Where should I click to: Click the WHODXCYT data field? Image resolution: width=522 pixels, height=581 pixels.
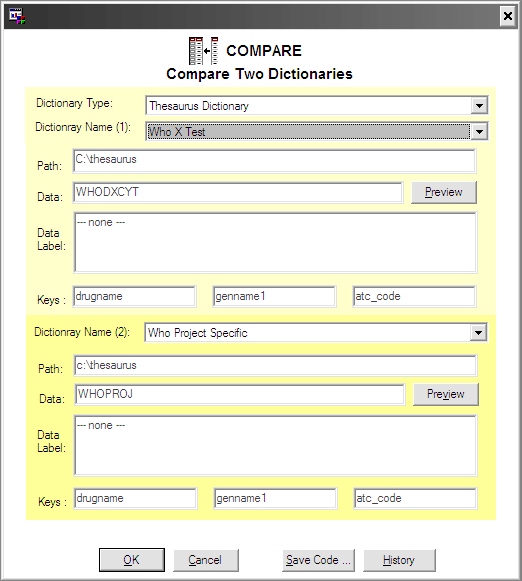[x=238, y=192]
